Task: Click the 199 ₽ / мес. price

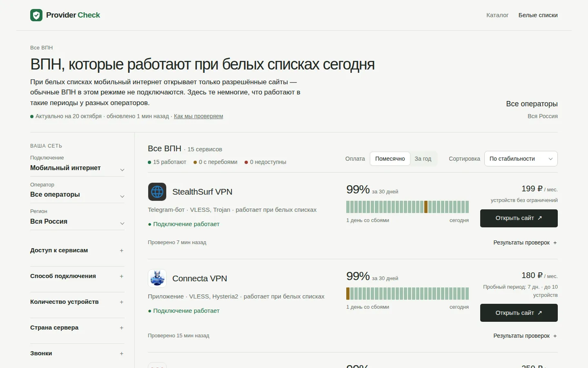Action: click(539, 189)
